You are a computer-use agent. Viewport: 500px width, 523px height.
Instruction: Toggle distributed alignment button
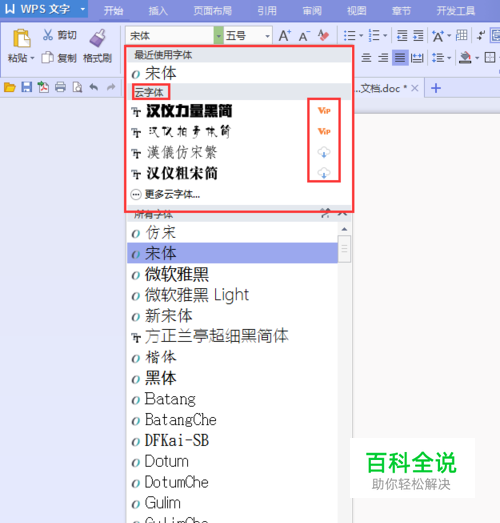pyautogui.click(x=417, y=58)
